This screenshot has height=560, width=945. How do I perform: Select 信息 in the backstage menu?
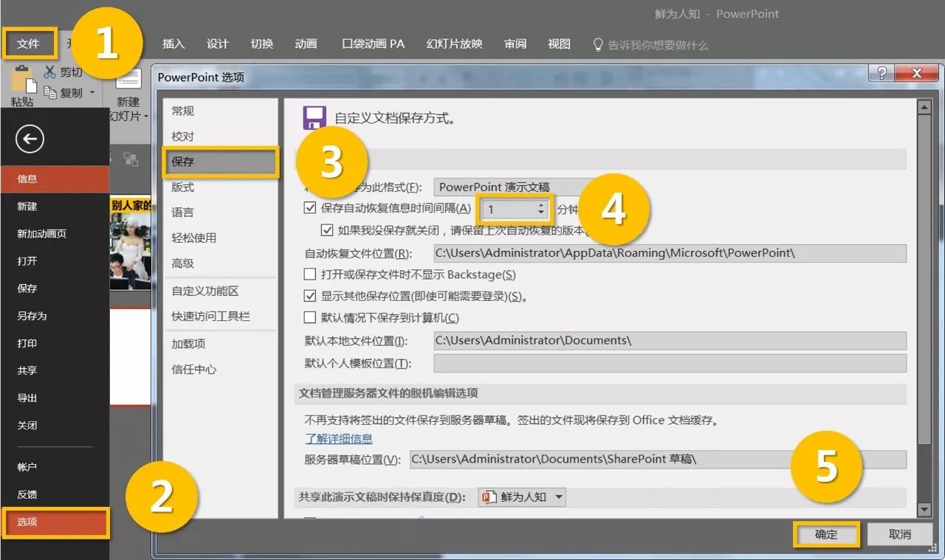click(x=55, y=179)
